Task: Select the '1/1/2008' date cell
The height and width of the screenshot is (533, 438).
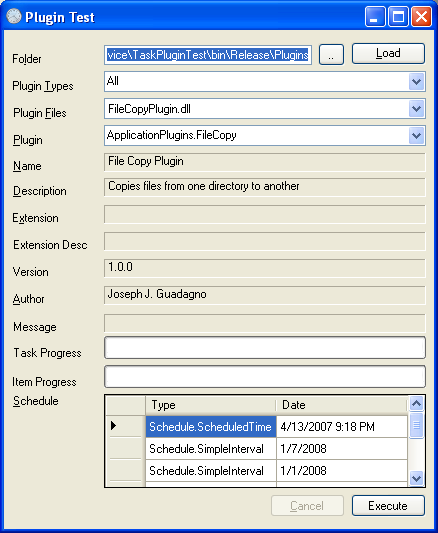Action: click(342, 471)
